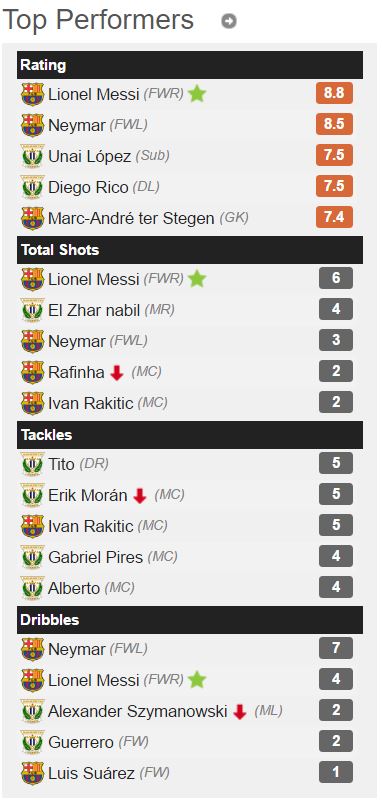Select the Total Shots section header
Image resolution: width=382 pixels, height=811 pixels.
tap(190, 250)
